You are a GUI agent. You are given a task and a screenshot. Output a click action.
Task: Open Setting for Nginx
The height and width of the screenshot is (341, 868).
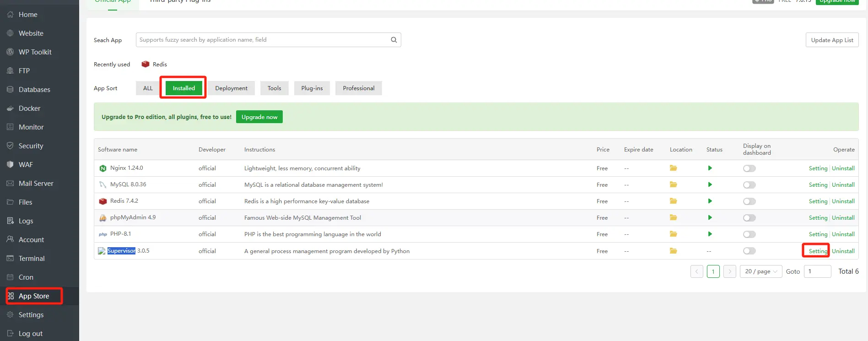(818, 168)
